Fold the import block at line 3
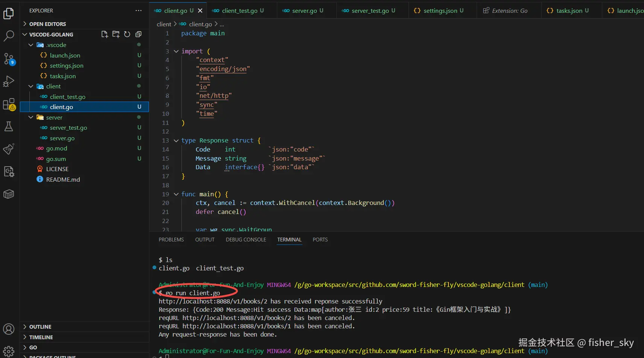644x358 pixels. 176,51
